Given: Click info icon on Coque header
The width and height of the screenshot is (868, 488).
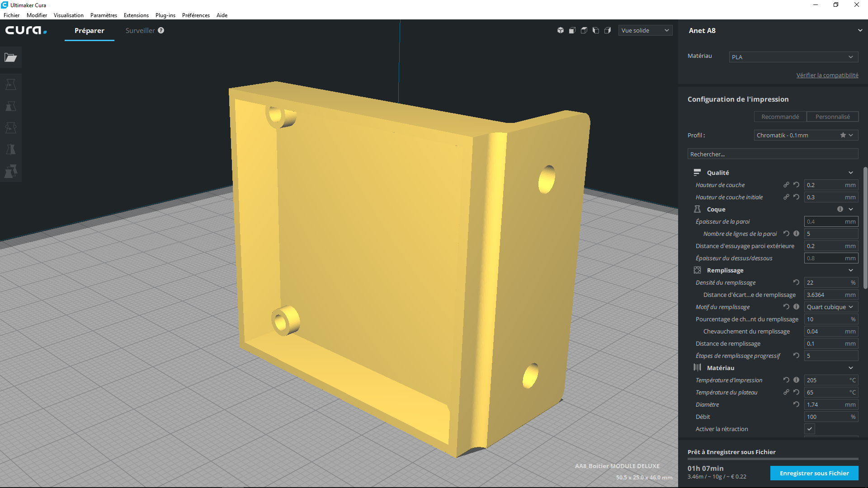Looking at the screenshot, I should tap(840, 209).
